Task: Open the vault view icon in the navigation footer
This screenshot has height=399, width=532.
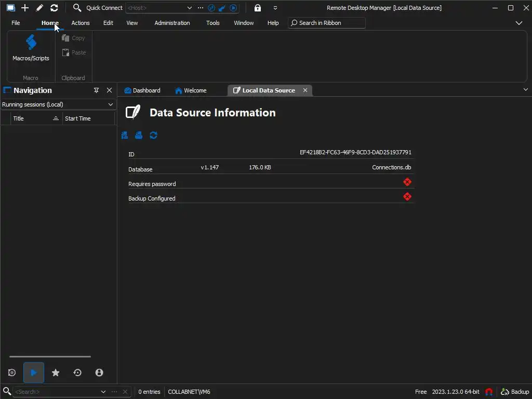Action: pos(12,373)
